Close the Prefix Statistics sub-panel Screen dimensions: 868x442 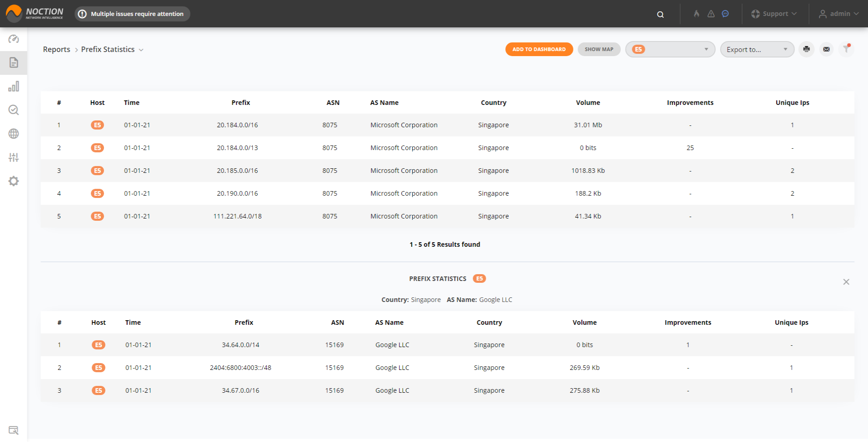(x=846, y=282)
